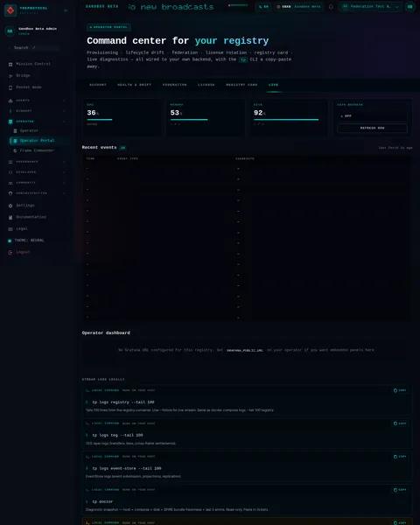The width and height of the screenshot is (420, 525).
Task: Open the Legal icon in sidebar
Action: (x=10, y=229)
